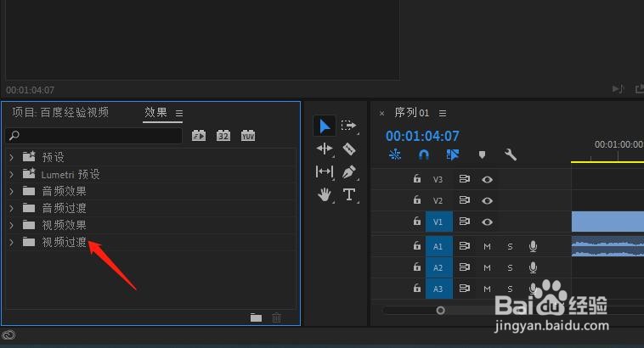Select the Track Select Forward tool
Screen dimensions: 644x348
(x=348, y=125)
